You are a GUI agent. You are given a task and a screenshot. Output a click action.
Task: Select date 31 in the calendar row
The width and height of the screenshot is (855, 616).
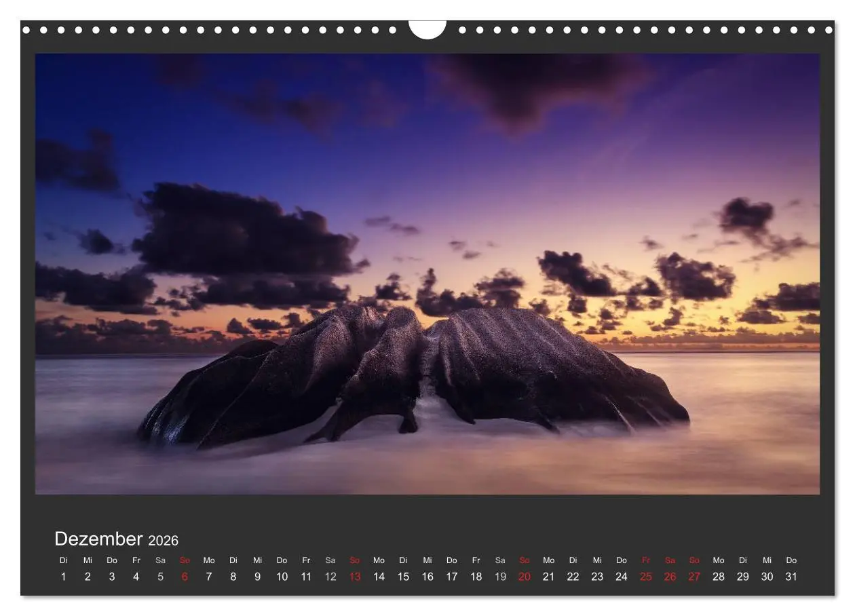[791, 577]
